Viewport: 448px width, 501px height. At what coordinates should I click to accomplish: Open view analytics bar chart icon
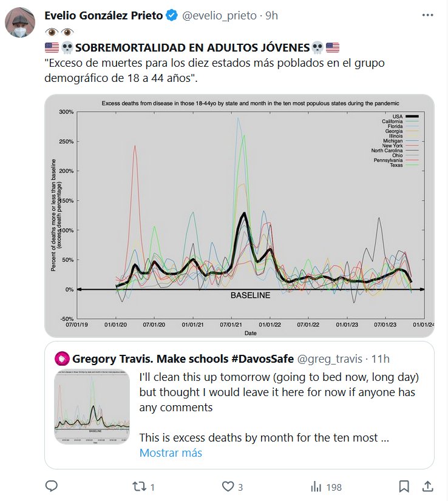pyautogui.click(x=316, y=486)
